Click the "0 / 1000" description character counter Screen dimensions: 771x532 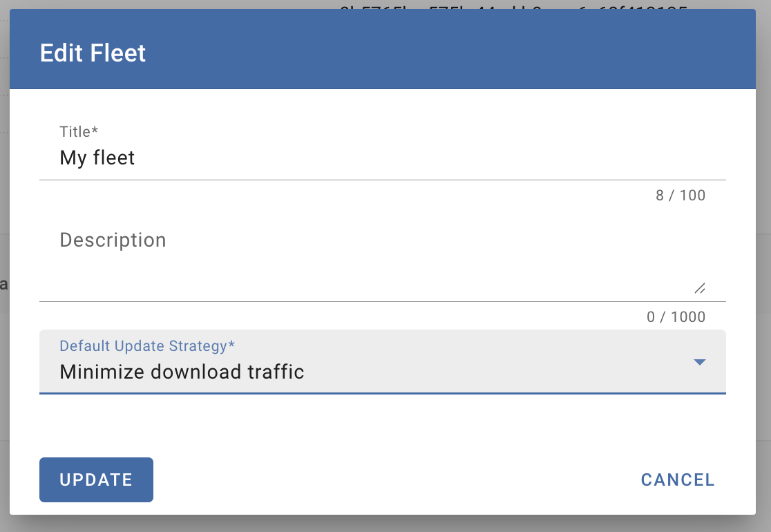pyautogui.click(x=676, y=317)
